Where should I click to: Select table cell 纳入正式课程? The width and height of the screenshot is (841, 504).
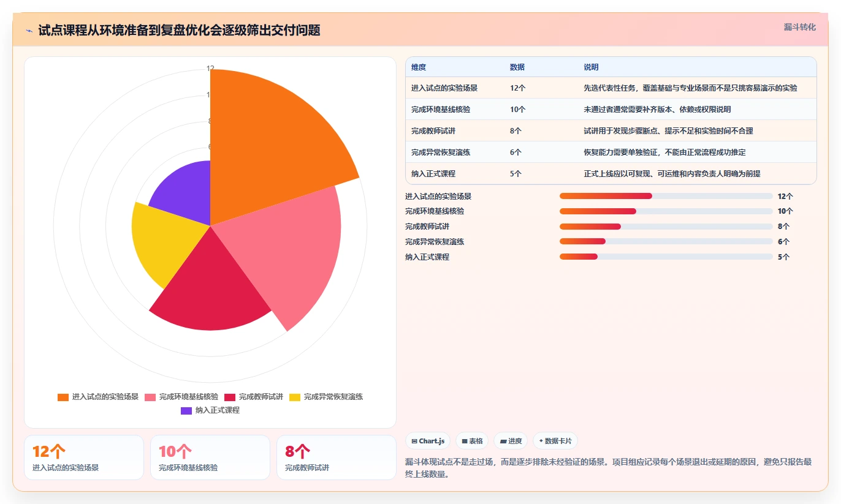[x=433, y=174]
